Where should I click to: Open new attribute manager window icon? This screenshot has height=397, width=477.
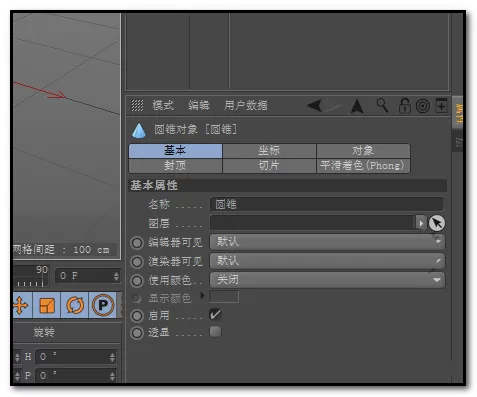(x=441, y=106)
